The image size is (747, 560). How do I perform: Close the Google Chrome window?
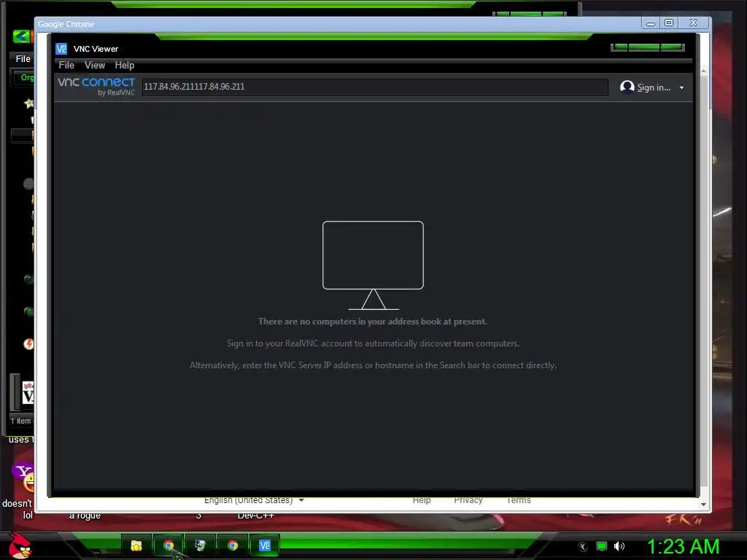pos(694,23)
